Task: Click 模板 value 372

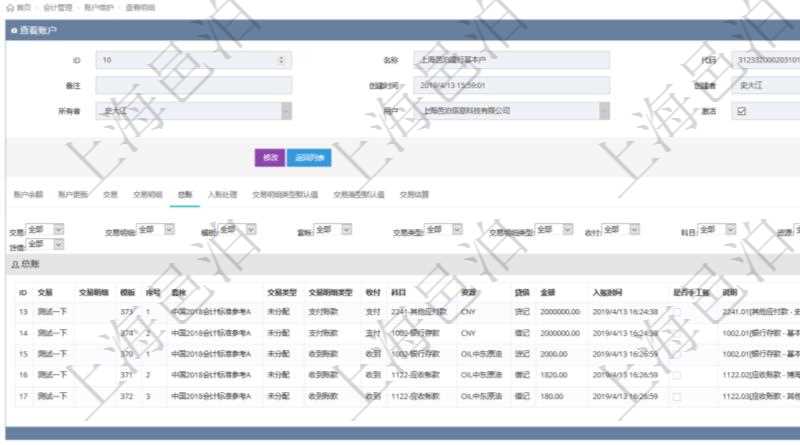Action: [127, 397]
